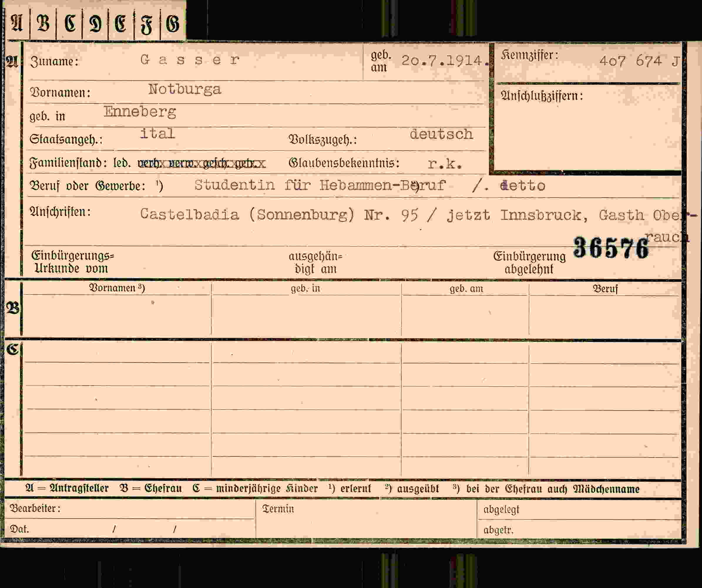Click the typed word 'detto'
This screenshot has width=702, height=588.
523,186
